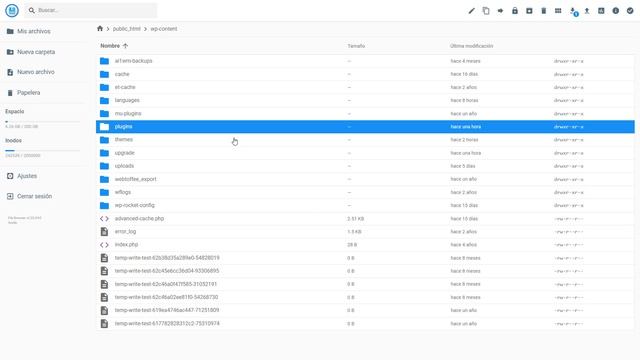Select the temp-write-test file ending 93306895
Viewport: 640px width, 360px height.
coord(167,271)
